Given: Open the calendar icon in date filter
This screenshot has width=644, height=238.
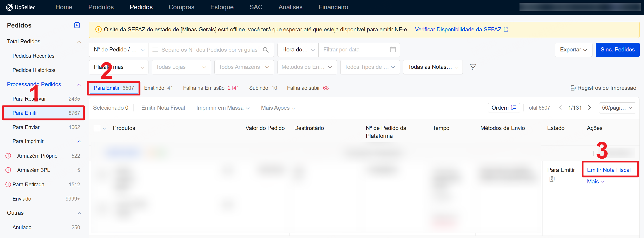Looking at the screenshot, I should pos(393,50).
